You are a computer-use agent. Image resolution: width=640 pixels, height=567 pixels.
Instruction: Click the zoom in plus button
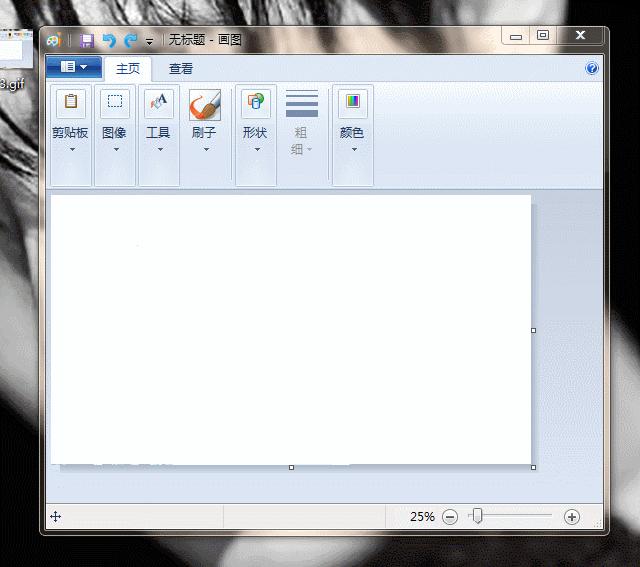click(571, 517)
